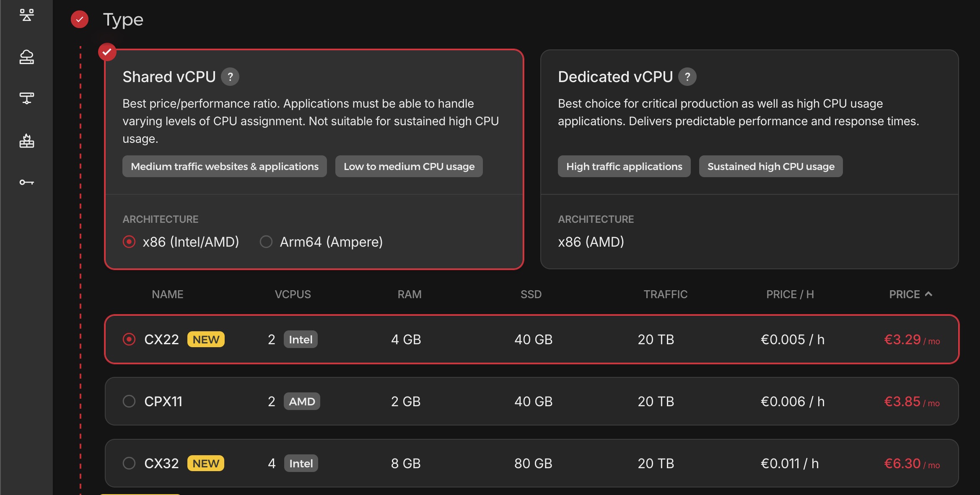Toggle sort direction with the PRICE arrow
980x495 pixels.
coord(929,294)
